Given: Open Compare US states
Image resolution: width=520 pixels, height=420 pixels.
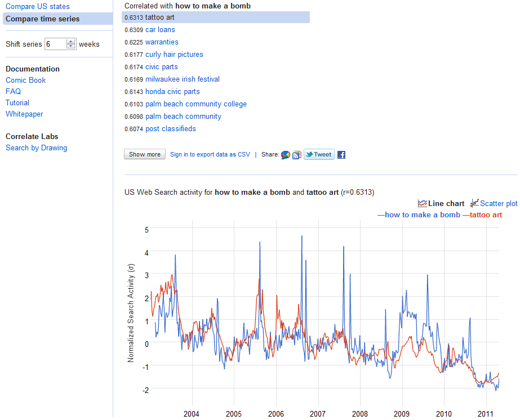Looking at the screenshot, I should click(x=38, y=7).
